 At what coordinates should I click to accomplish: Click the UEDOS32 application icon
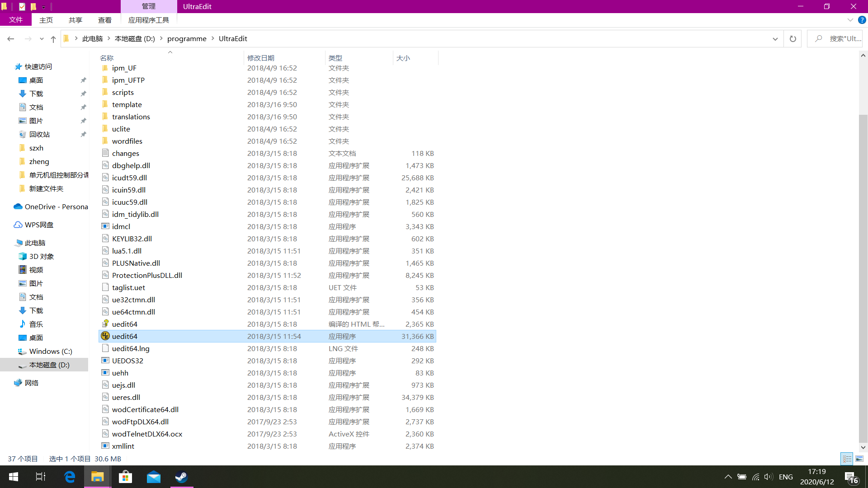pyautogui.click(x=105, y=361)
